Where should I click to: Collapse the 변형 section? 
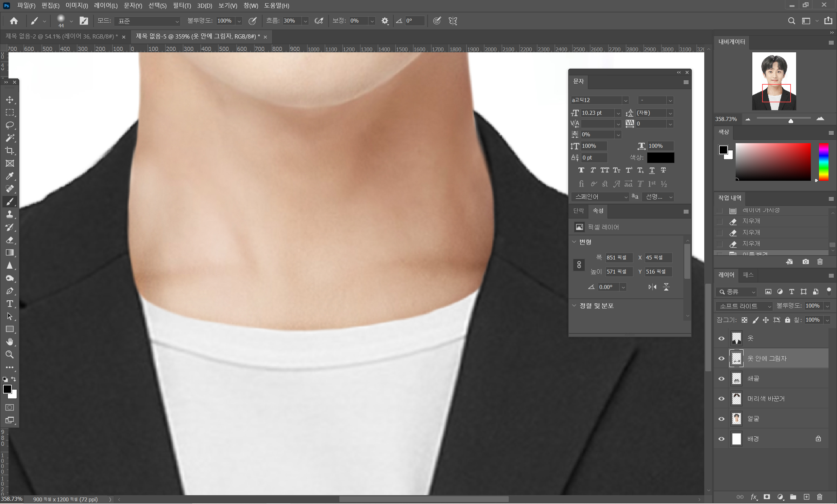coord(574,242)
